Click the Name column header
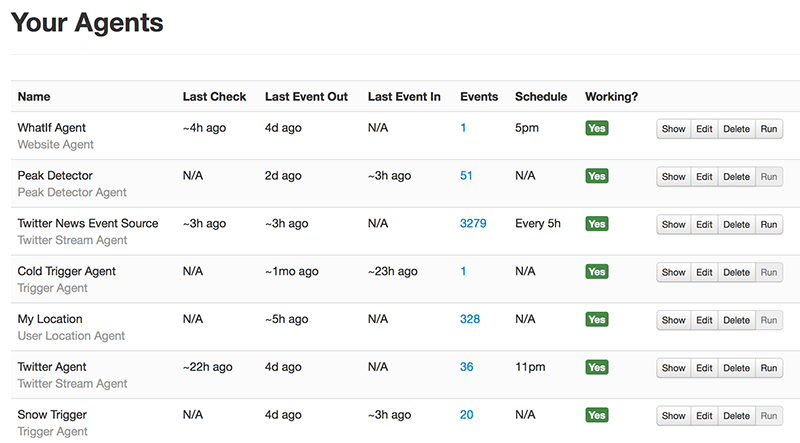 tap(34, 97)
